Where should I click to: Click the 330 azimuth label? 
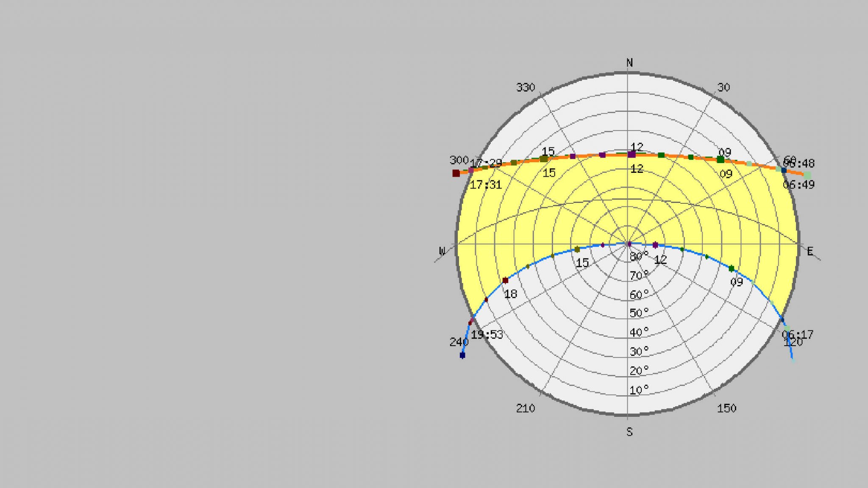(526, 87)
